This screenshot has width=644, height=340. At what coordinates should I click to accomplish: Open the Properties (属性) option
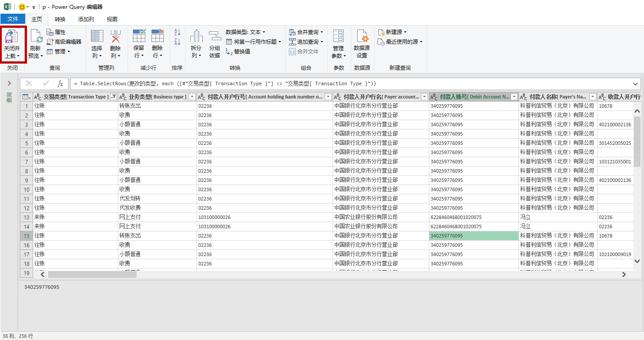click(56, 32)
